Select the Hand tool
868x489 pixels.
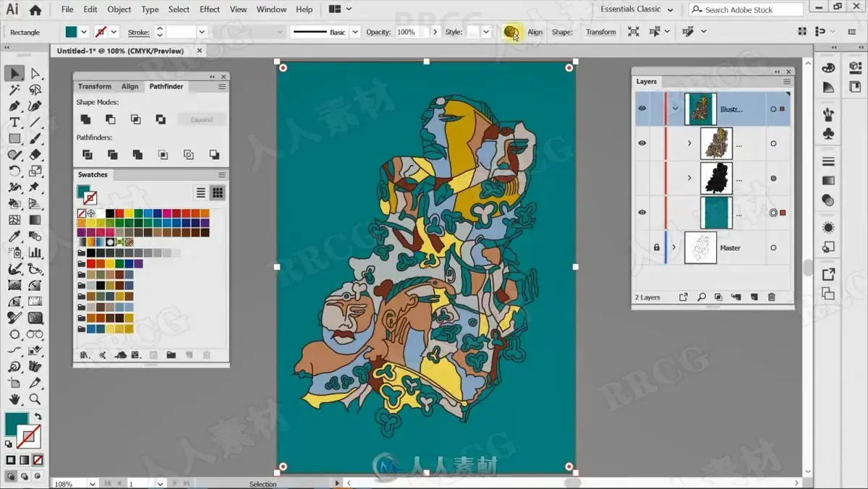click(x=14, y=399)
